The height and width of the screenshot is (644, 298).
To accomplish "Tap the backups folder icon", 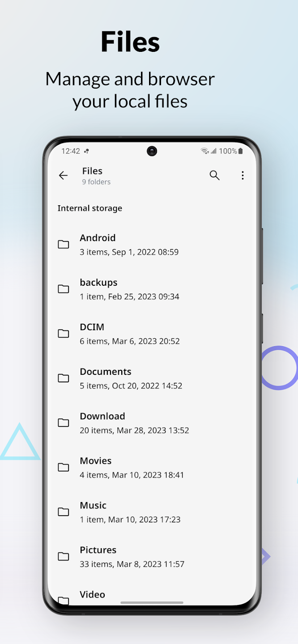I will click(64, 289).
